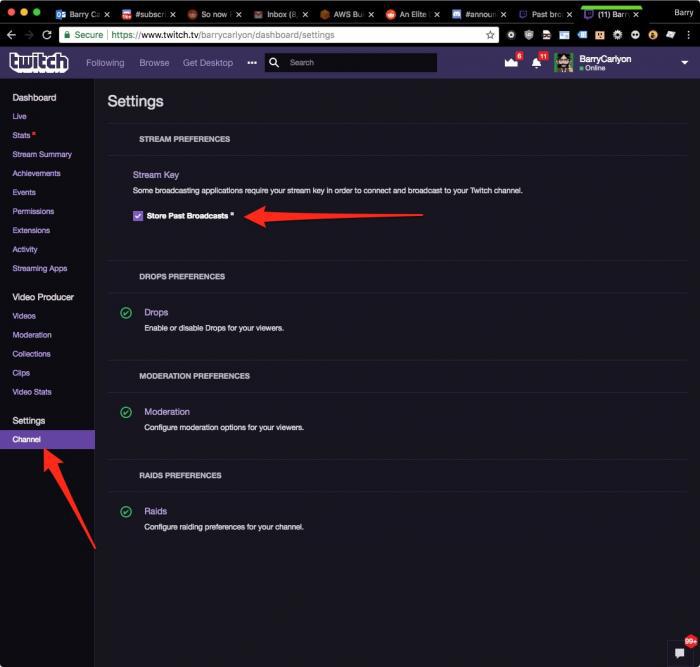
Task: Click the green check next to Drops
Action: (x=126, y=313)
